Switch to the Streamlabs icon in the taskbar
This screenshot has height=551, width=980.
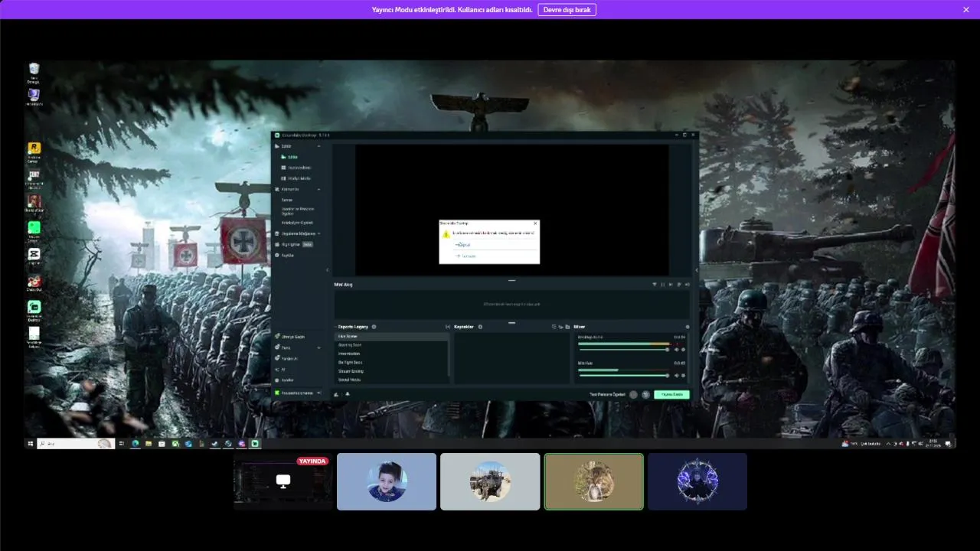(x=255, y=443)
